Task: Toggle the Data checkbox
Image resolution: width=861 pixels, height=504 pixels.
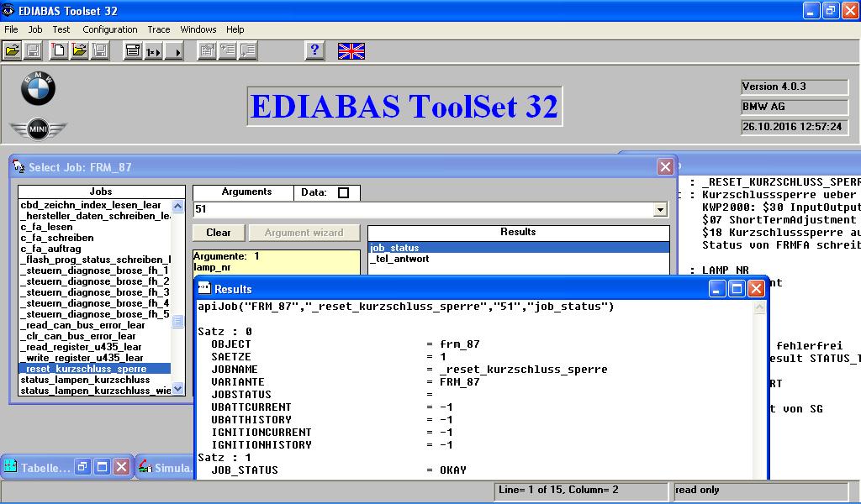Action: [x=343, y=192]
